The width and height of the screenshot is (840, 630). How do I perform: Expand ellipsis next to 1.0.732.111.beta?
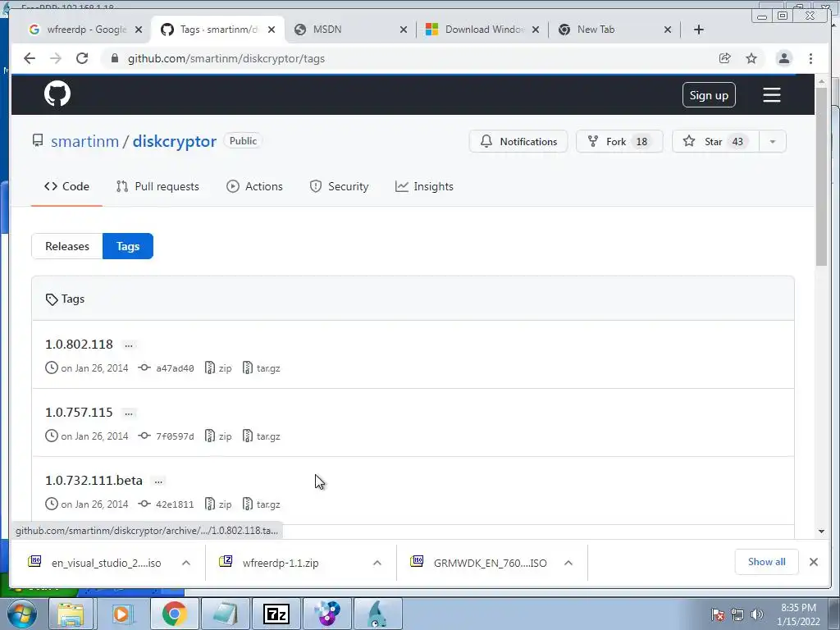tap(158, 482)
